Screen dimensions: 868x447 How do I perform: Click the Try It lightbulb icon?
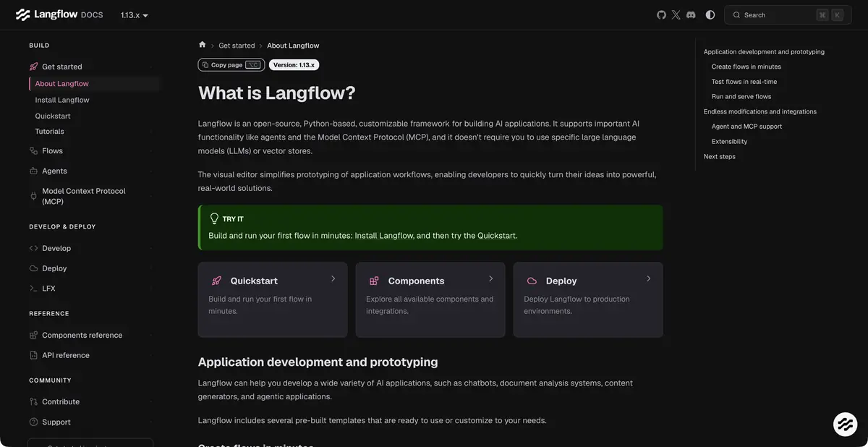[x=214, y=218]
